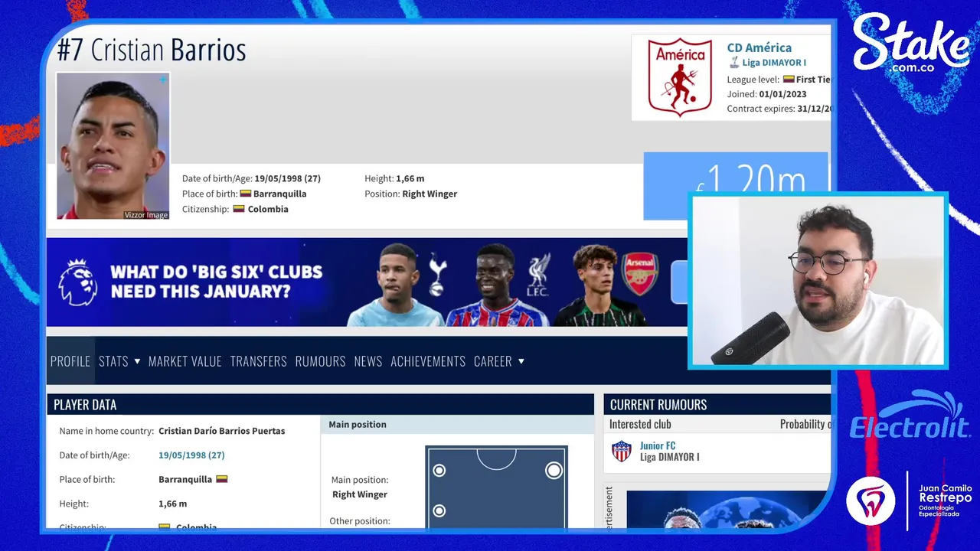This screenshot has height=551, width=980.
Task: Switch to the Market Value tab
Action: [x=185, y=361]
